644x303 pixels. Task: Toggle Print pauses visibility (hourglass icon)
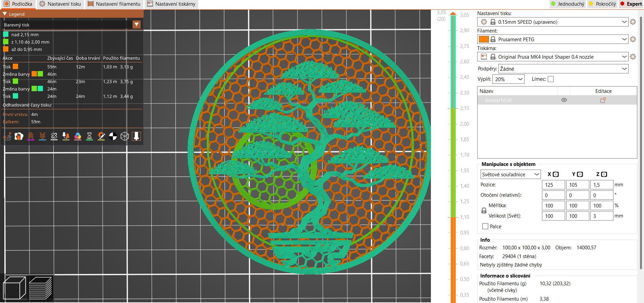[x=89, y=136]
